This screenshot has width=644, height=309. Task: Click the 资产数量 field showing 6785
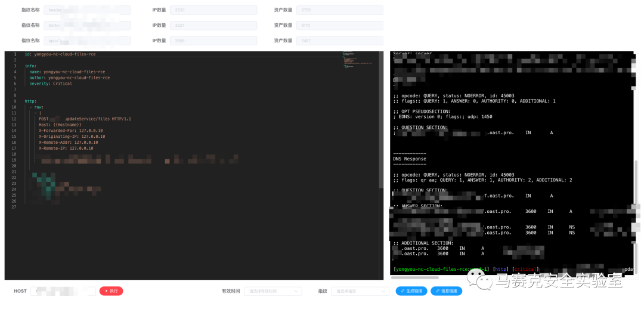pyautogui.click(x=340, y=10)
